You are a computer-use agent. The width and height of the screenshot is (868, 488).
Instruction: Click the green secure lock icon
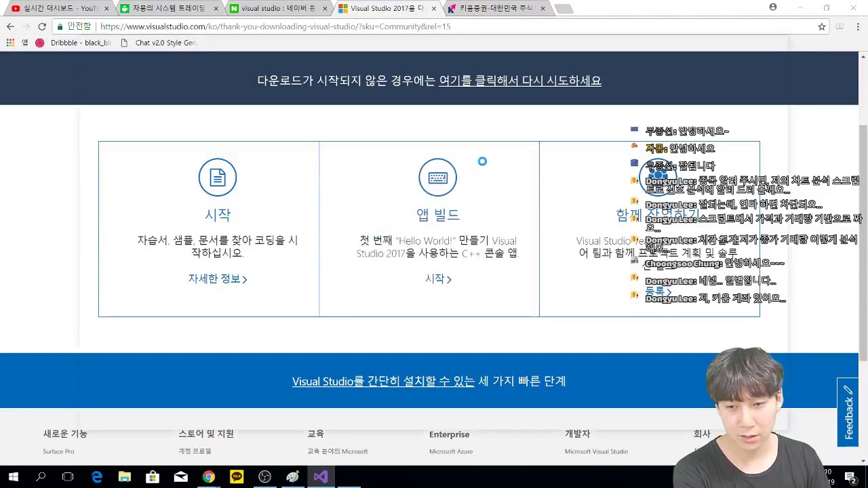pyautogui.click(x=60, y=26)
